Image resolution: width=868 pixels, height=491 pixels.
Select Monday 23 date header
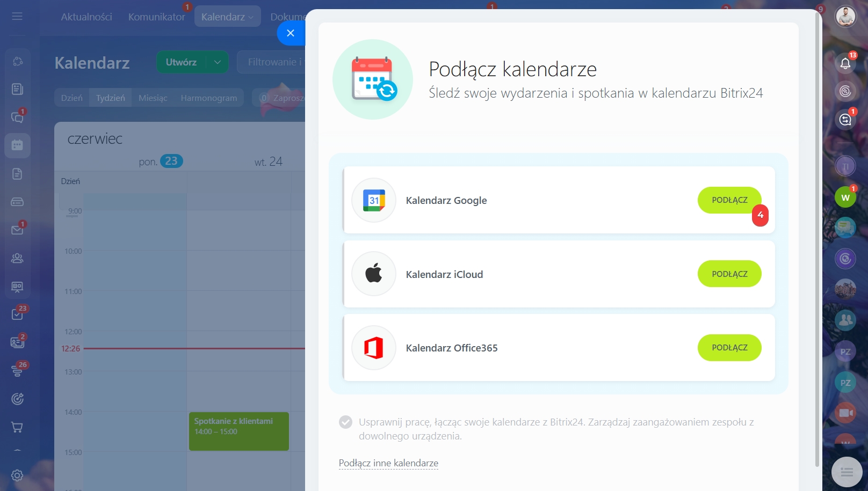tap(161, 161)
